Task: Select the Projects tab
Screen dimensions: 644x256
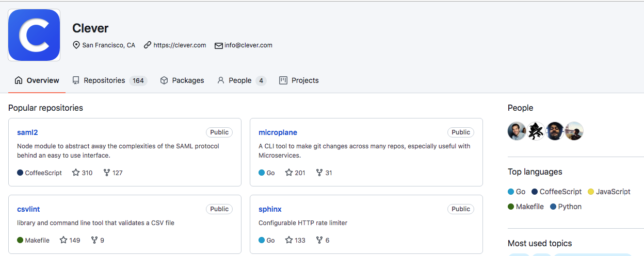Action: click(x=299, y=80)
